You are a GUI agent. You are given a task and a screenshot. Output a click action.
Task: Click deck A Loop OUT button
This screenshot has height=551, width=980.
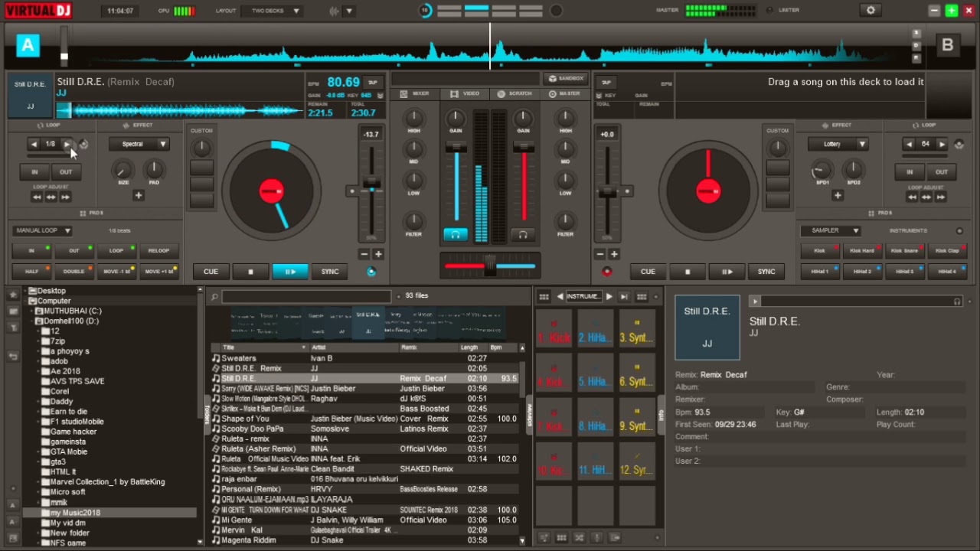(66, 172)
